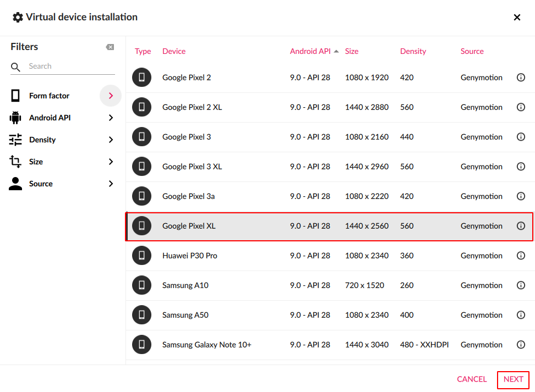
Task: Click the Size crop icon
Action: (x=15, y=162)
